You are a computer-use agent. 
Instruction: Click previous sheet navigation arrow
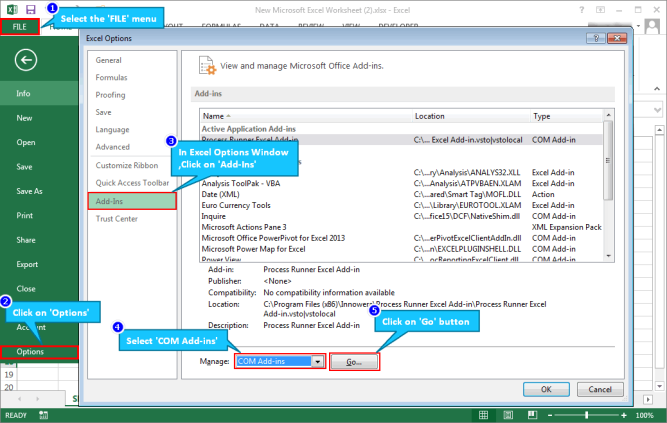(20, 399)
